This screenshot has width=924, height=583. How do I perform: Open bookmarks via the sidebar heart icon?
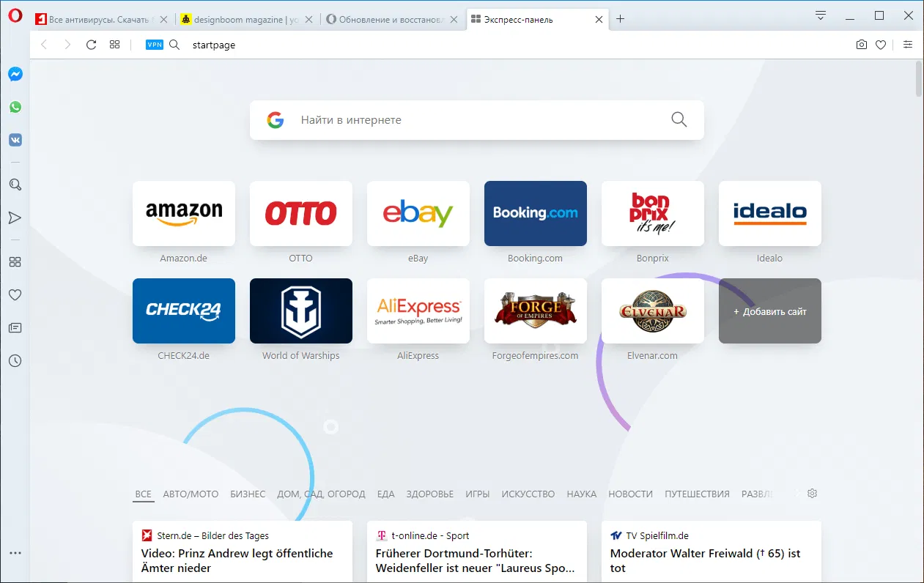15,294
